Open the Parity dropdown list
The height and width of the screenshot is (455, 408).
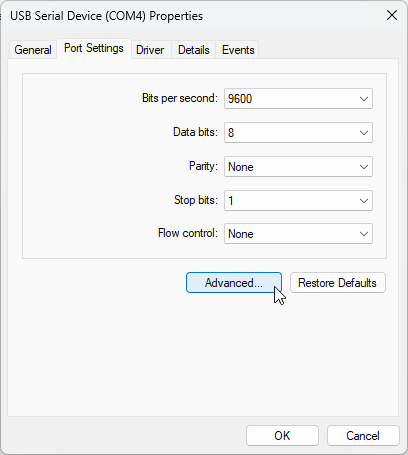pyautogui.click(x=298, y=167)
